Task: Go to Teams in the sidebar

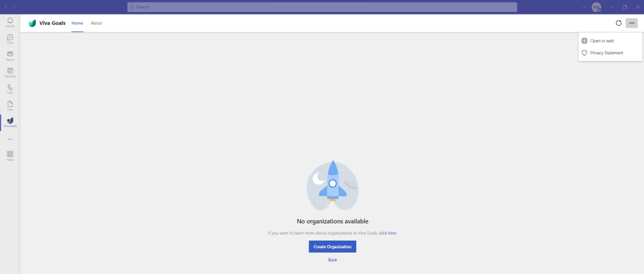Action: pos(10,55)
